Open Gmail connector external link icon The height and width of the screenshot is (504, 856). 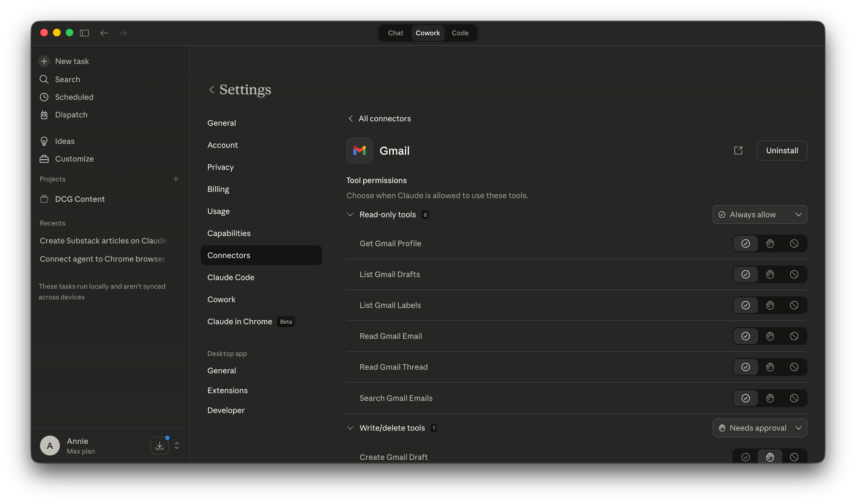[738, 151]
